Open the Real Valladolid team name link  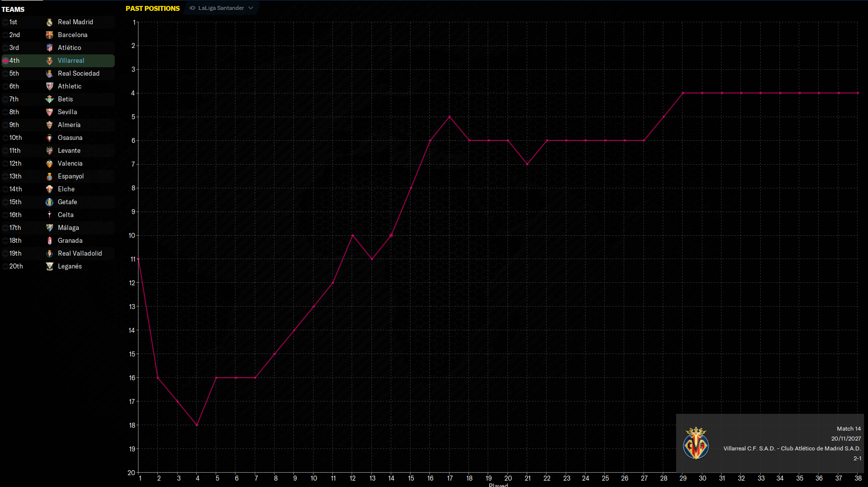point(80,254)
